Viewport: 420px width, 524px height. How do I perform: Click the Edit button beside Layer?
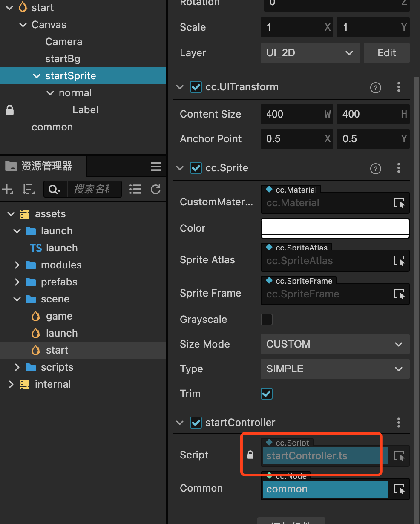click(386, 53)
